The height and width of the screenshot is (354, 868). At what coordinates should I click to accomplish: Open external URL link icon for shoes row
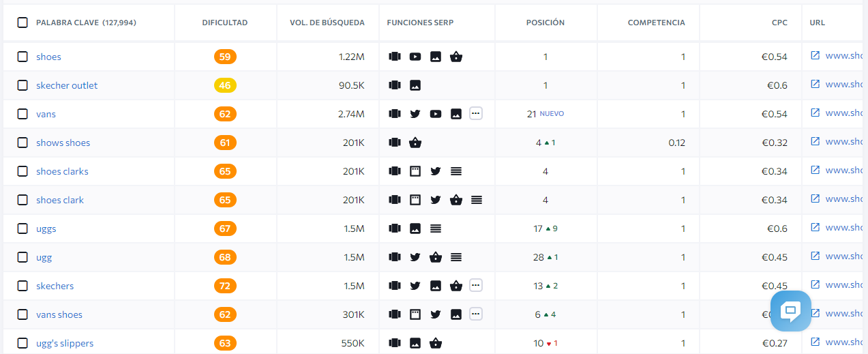point(815,55)
